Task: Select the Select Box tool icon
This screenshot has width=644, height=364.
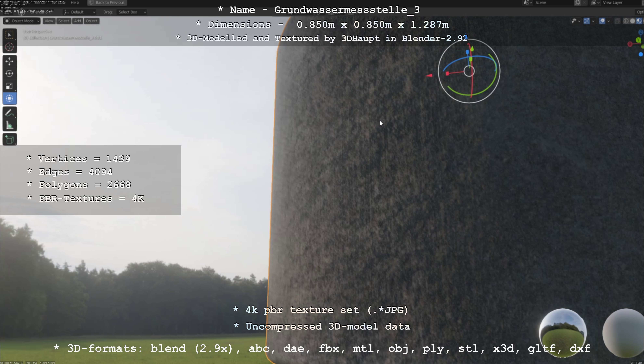Action: point(9,35)
